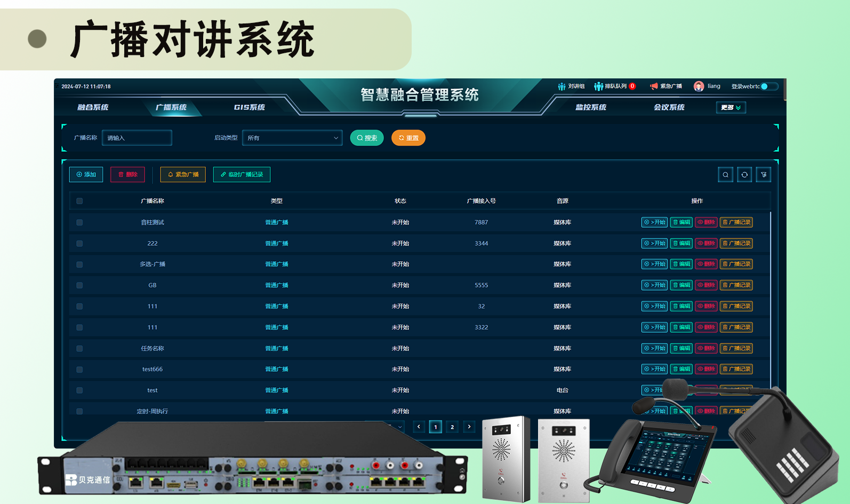Click the table refresh icon

click(744, 175)
